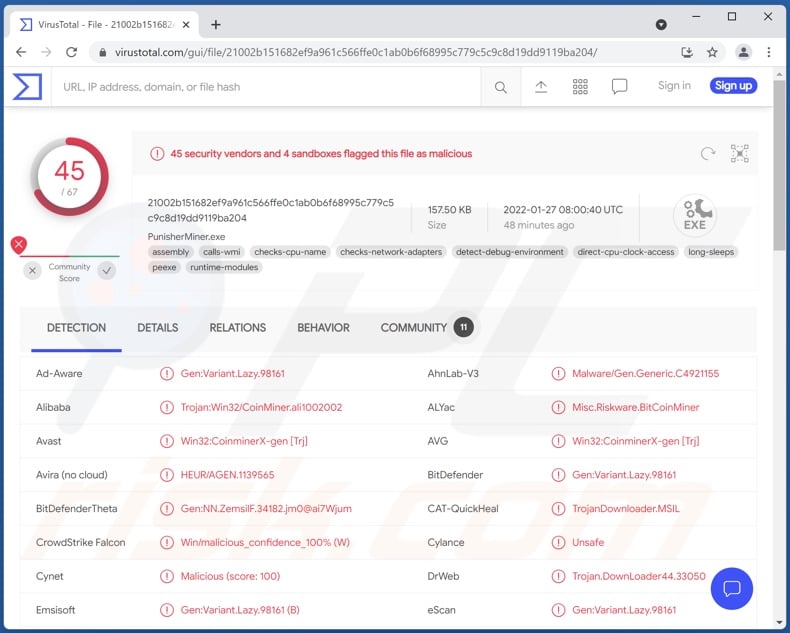
Task: Click the tab search dropdown circle
Action: [x=661, y=24]
